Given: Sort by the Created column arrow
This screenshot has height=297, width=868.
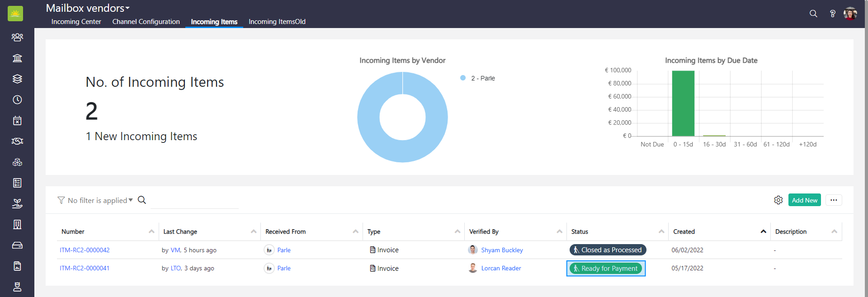Looking at the screenshot, I should click(763, 231).
